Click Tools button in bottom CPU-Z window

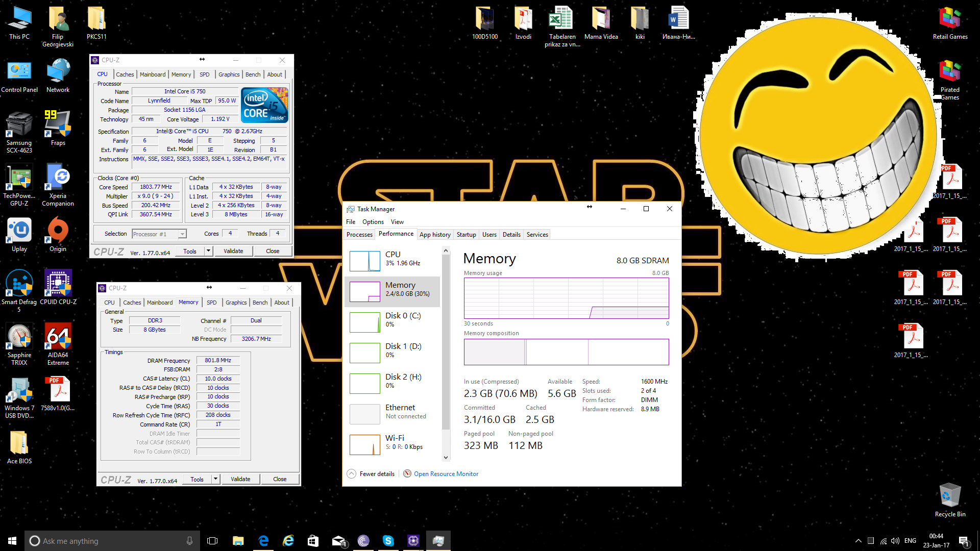pos(197,479)
